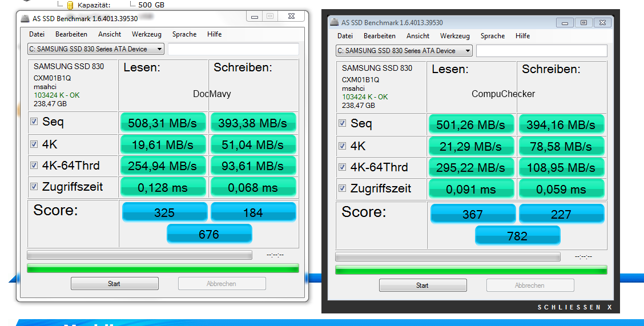Viewport: 644px width, 326px height.
Task: Toggle Zugriffszeit checkbox in CompuChecker window
Action: 342,188
